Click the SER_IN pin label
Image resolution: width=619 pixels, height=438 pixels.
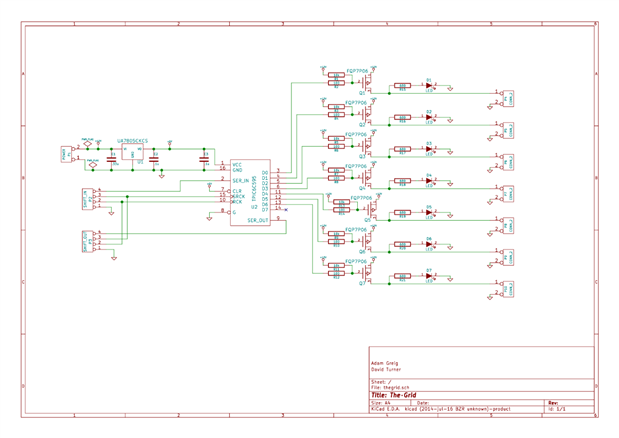click(241, 181)
